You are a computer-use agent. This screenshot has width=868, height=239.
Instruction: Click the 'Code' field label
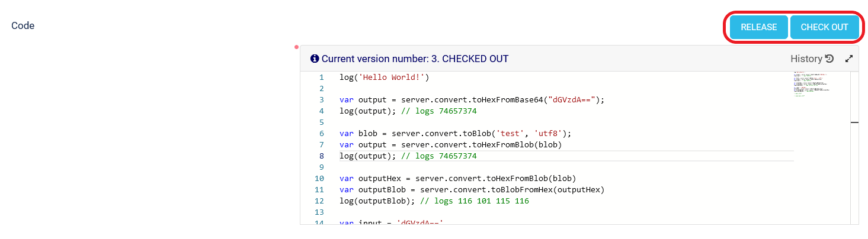click(x=23, y=26)
